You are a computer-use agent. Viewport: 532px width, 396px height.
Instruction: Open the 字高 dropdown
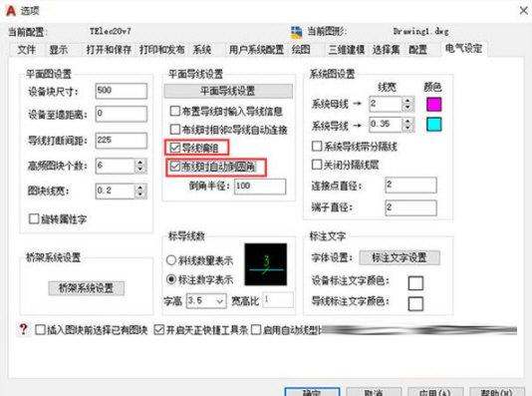[x=206, y=300]
